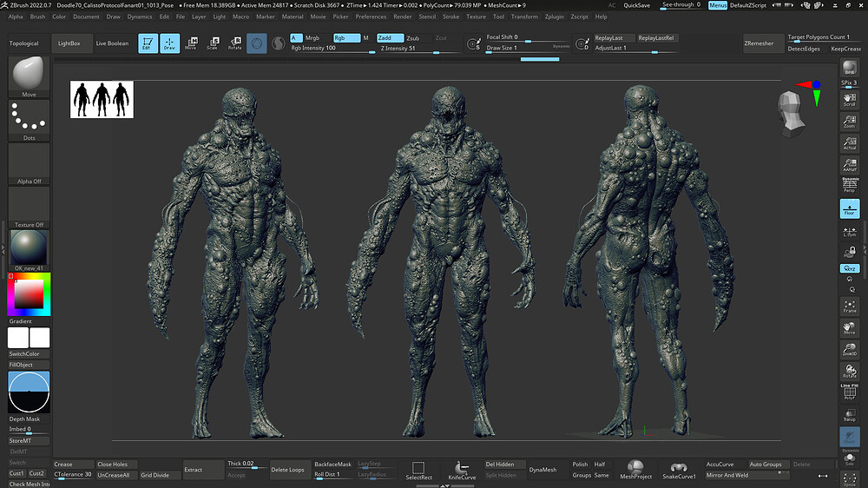Open Texture Off selector

pyautogui.click(x=29, y=208)
